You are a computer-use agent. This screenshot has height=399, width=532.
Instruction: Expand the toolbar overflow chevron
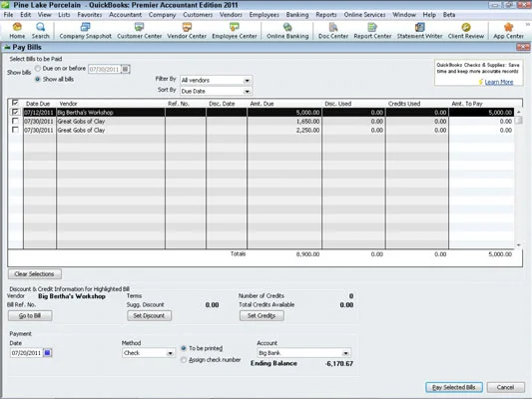click(528, 24)
